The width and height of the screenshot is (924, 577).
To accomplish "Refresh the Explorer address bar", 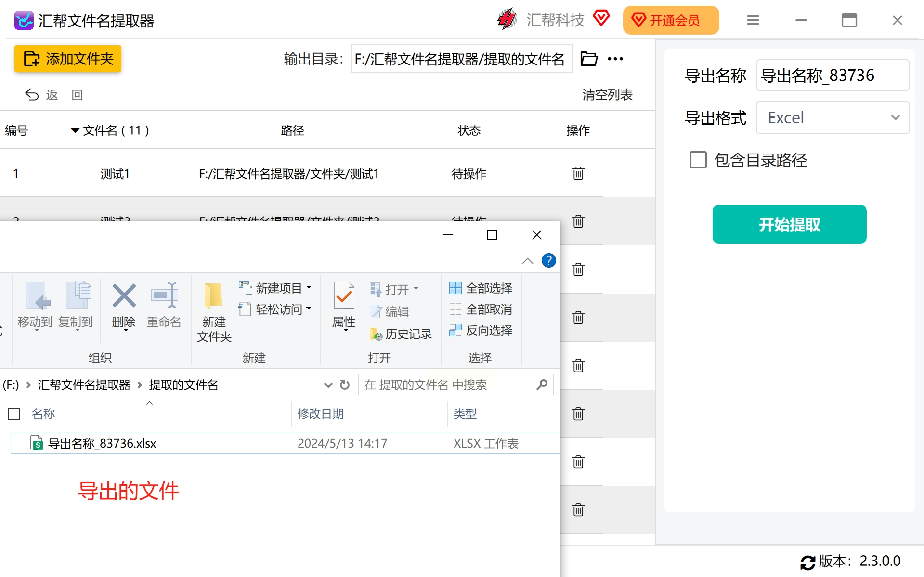I will click(x=345, y=385).
